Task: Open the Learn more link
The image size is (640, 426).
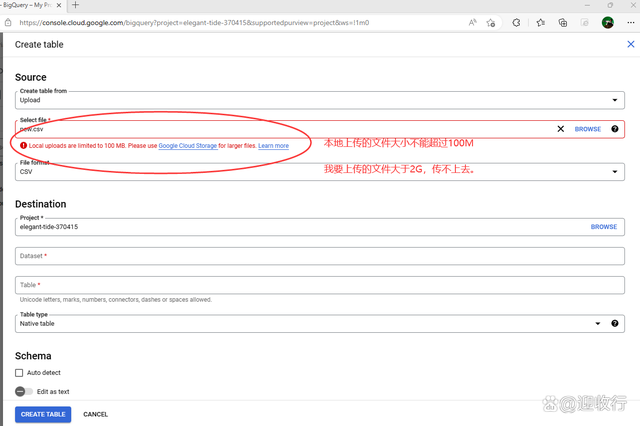Action: (x=273, y=146)
